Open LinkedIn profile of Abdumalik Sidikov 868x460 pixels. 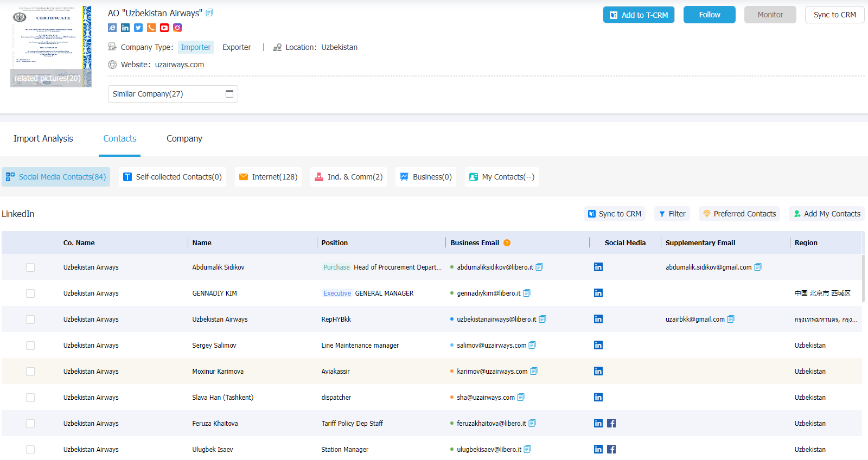[598, 267]
